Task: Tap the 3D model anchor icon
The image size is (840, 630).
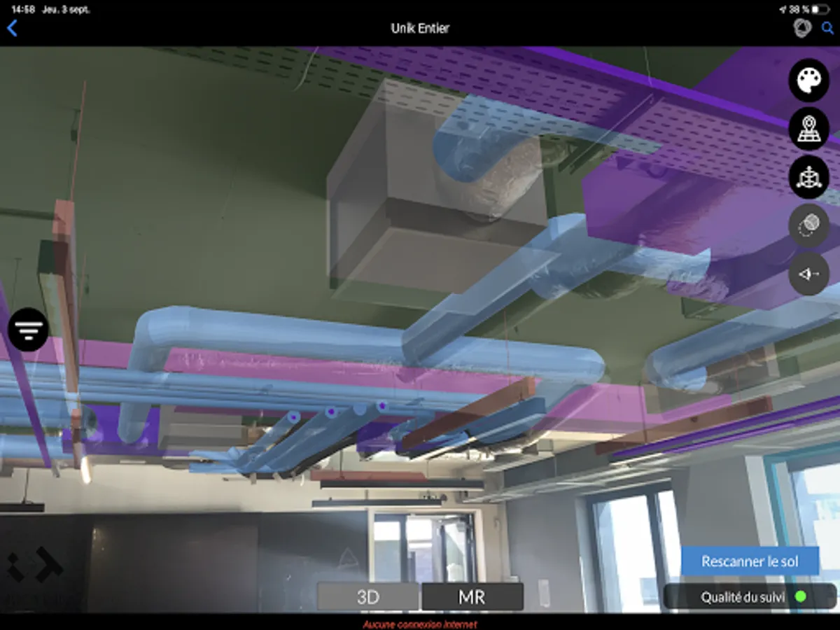Action: pyautogui.click(x=809, y=177)
